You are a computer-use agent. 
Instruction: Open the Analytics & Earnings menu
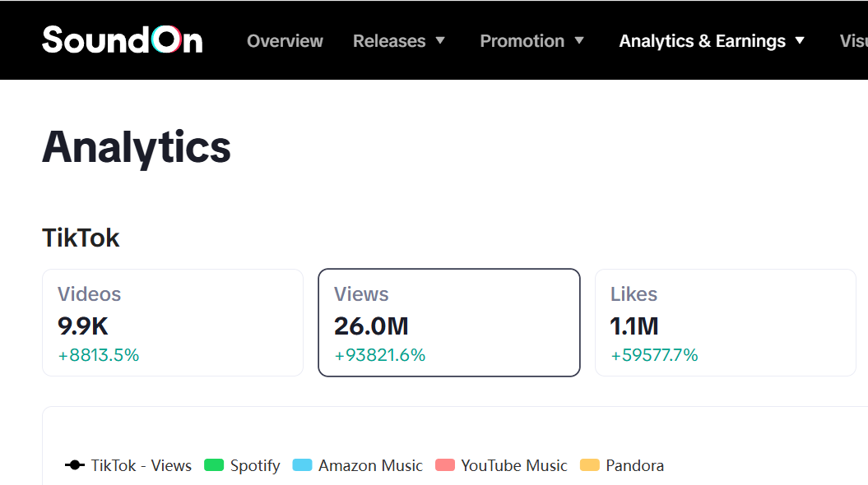pyautogui.click(x=702, y=41)
